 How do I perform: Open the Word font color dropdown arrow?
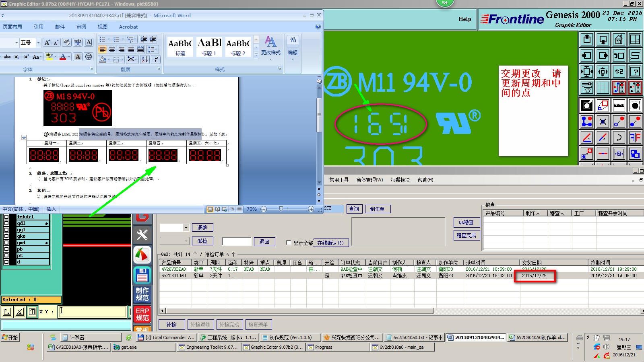[69, 57]
